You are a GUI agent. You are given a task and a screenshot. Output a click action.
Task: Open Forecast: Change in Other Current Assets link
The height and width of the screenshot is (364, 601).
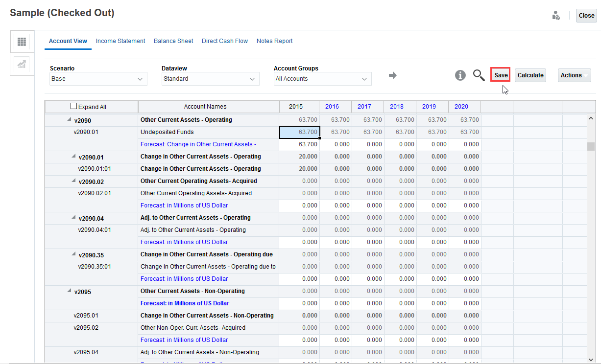tap(196, 144)
